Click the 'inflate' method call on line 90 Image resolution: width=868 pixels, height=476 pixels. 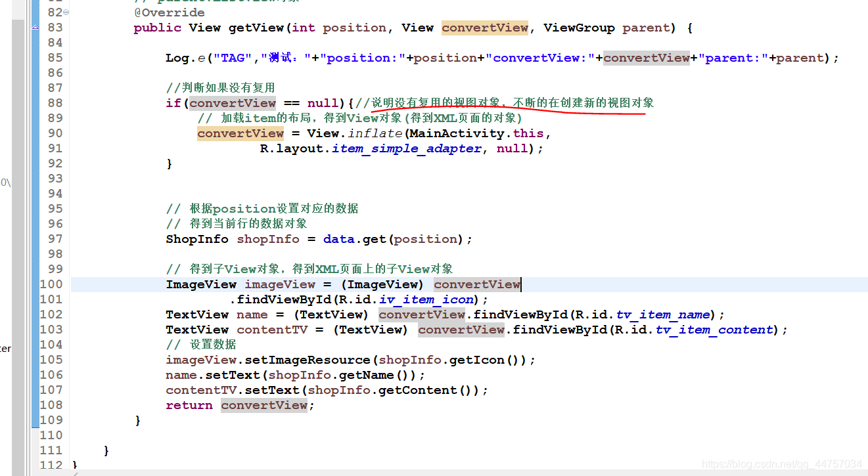(x=375, y=133)
